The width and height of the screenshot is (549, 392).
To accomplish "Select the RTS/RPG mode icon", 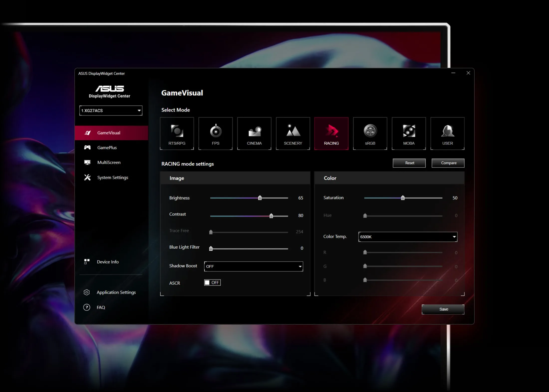I will point(177,133).
